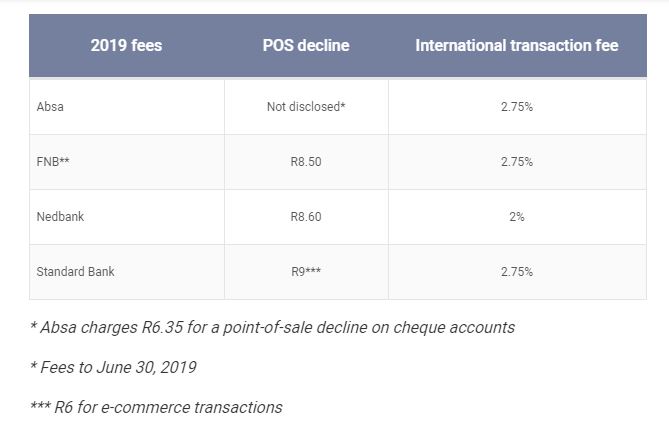The width and height of the screenshot is (669, 430).
Task: Click Standard Bank's 2.75% international fee cell
Action: (x=517, y=271)
